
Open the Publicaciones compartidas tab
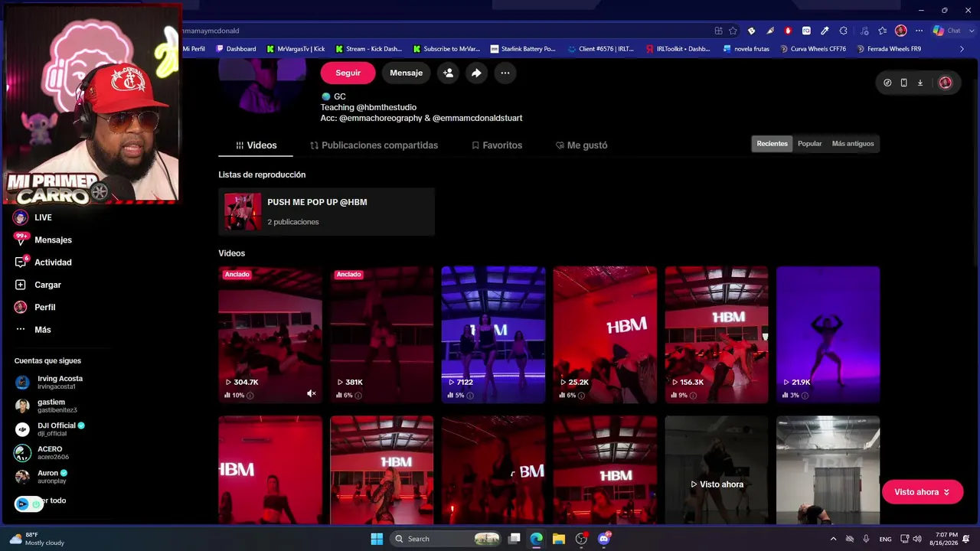[x=374, y=145]
